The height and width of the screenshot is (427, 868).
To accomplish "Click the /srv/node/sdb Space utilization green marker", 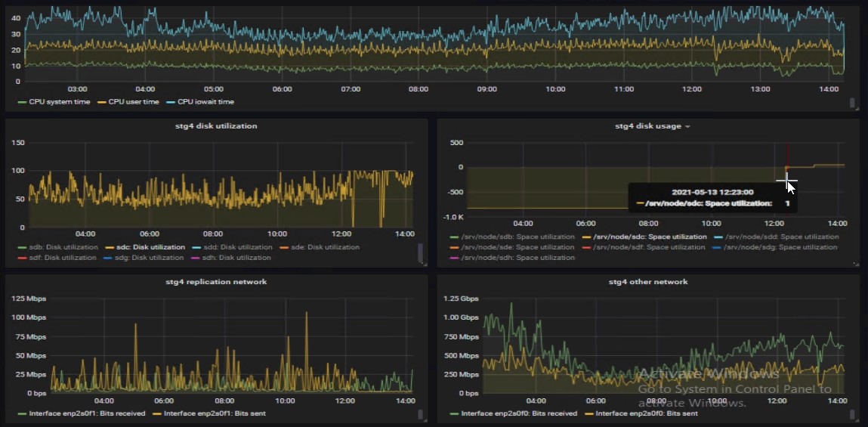I will point(454,237).
